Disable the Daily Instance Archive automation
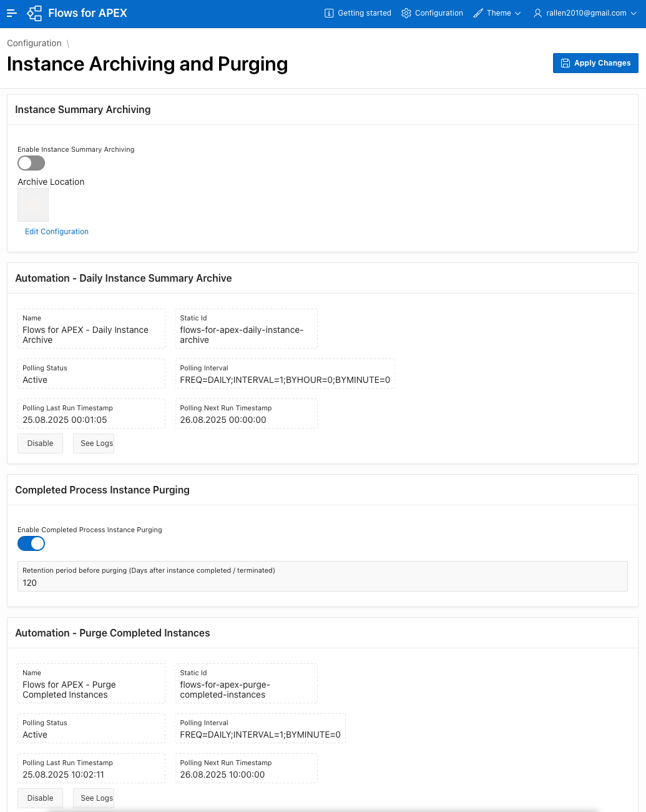Viewport: 646px width, 812px height. point(41,443)
